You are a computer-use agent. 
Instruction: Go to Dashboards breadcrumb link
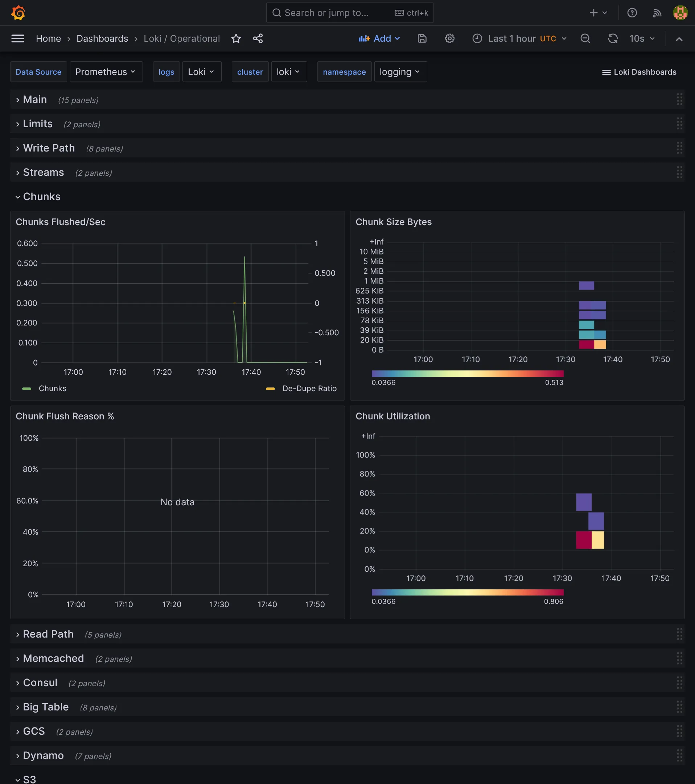[x=102, y=38]
